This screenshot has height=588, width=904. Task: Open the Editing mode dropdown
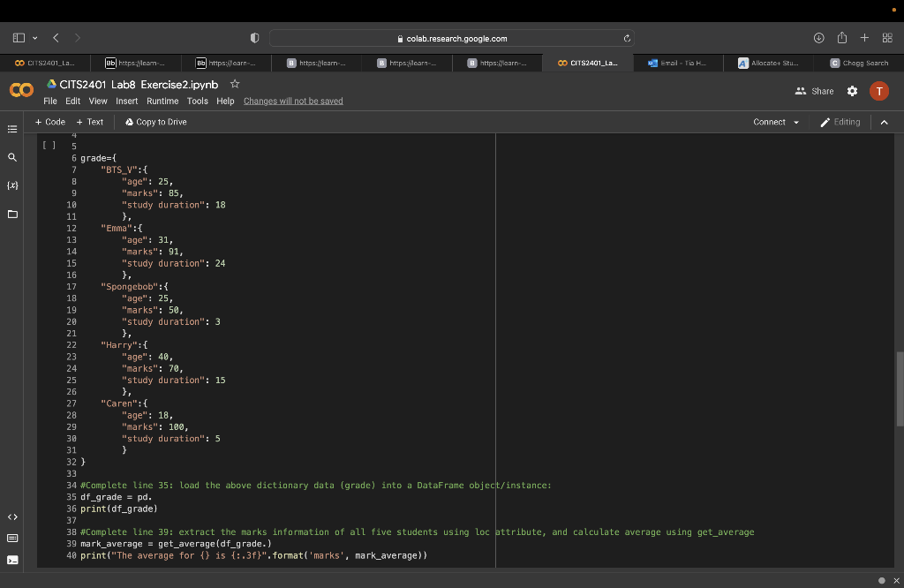tap(840, 122)
